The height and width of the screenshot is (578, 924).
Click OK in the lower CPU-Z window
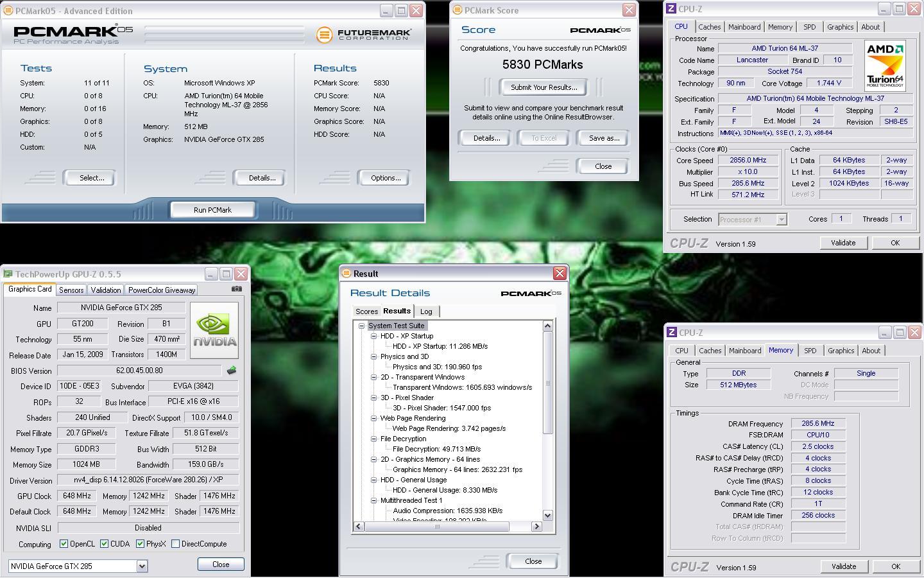tap(896, 566)
